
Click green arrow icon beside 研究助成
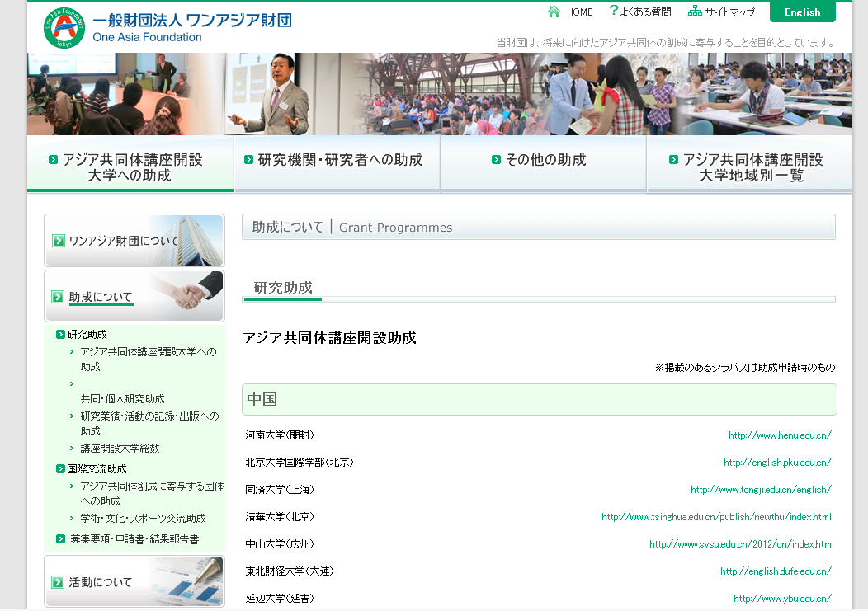60,335
